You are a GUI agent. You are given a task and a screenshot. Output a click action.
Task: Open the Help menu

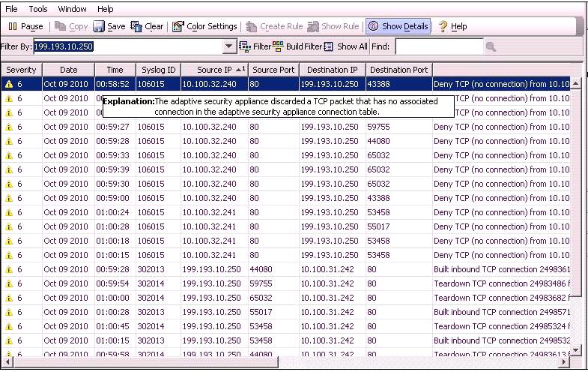106,9
